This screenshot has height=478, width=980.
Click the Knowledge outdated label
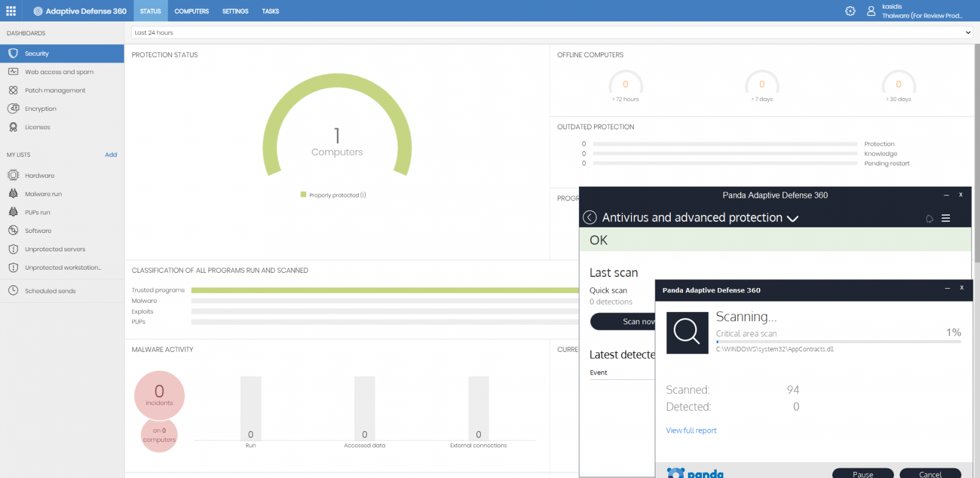(881, 154)
